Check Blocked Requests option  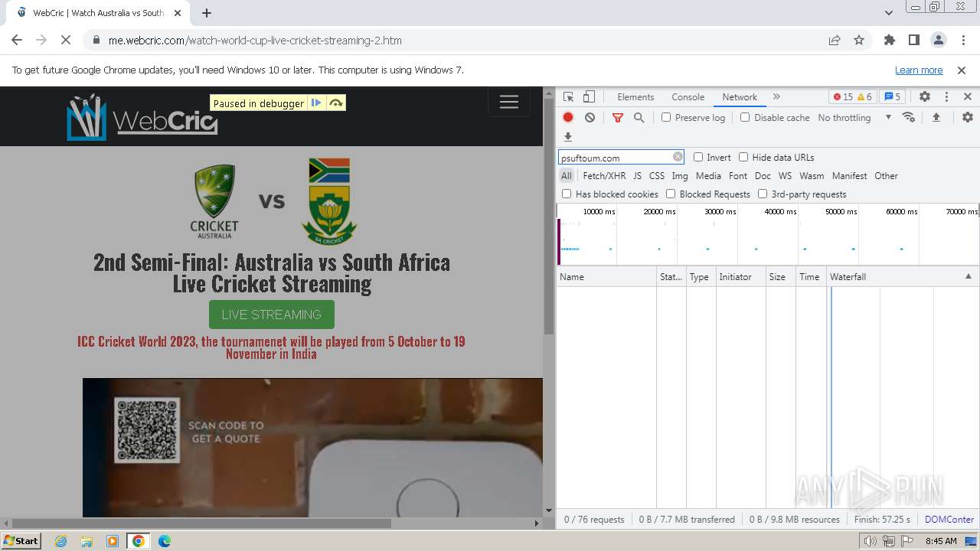[x=671, y=194]
